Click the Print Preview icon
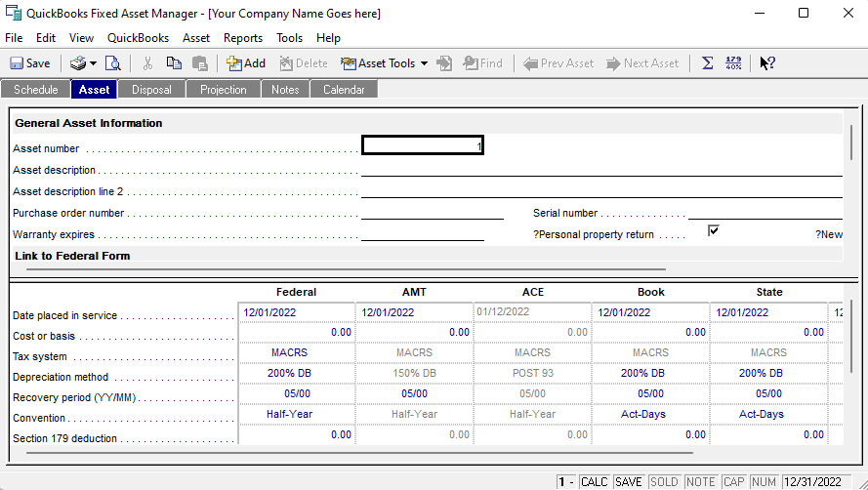868x490 pixels. [113, 63]
